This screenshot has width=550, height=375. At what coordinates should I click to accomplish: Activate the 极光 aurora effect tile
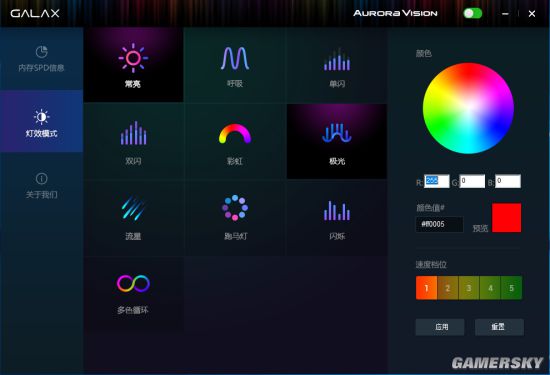337,141
